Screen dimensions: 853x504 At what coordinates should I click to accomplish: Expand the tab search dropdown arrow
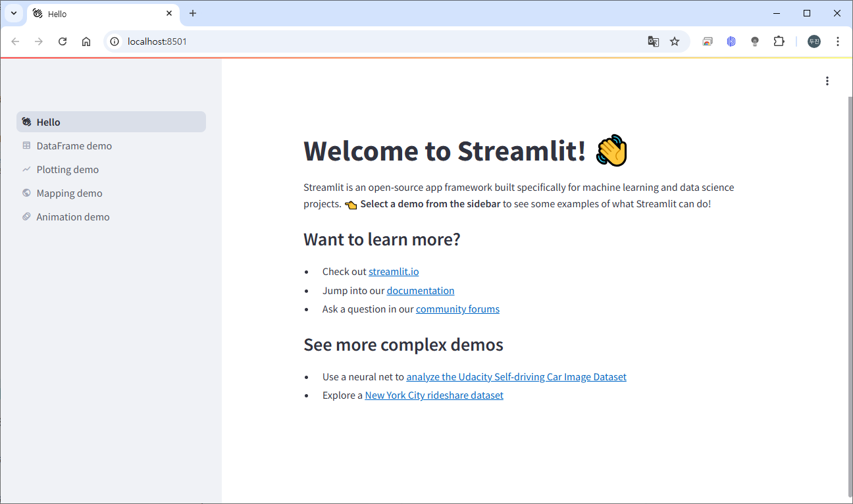[14, 13]
